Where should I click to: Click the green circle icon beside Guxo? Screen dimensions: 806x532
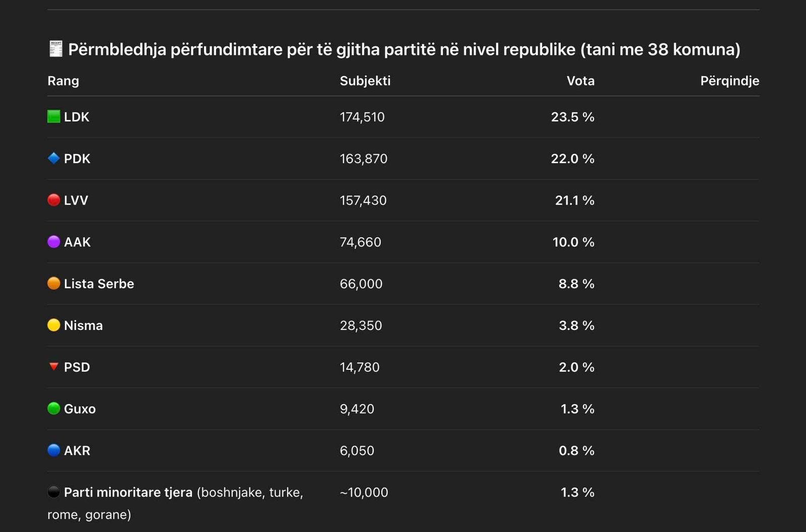coord(54,409)
